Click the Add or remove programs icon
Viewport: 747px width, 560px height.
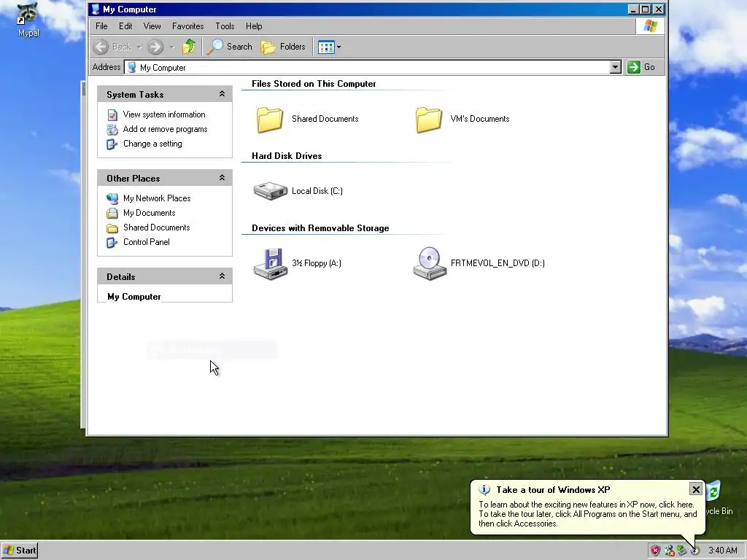[x=112, y=130]
